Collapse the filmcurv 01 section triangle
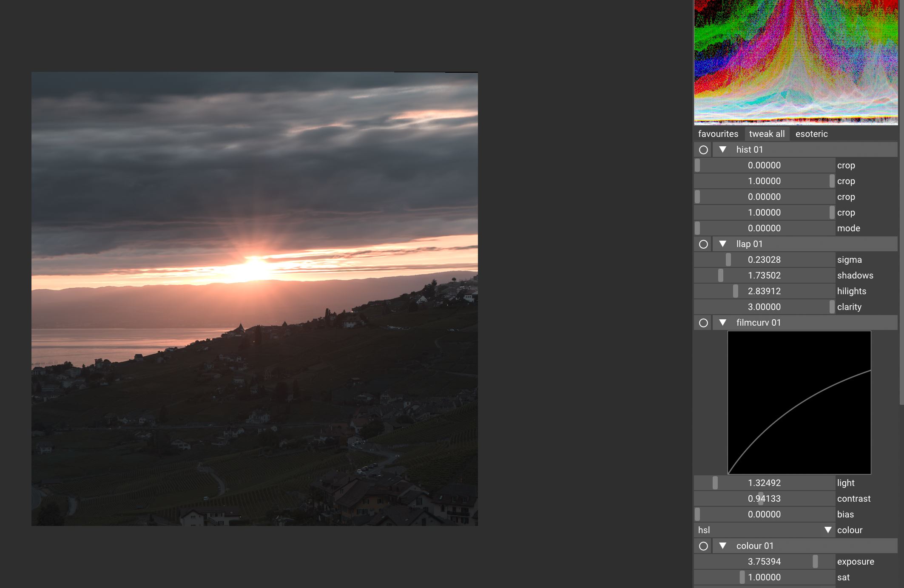This screenshot has width=904, height=588. point(722,323)
